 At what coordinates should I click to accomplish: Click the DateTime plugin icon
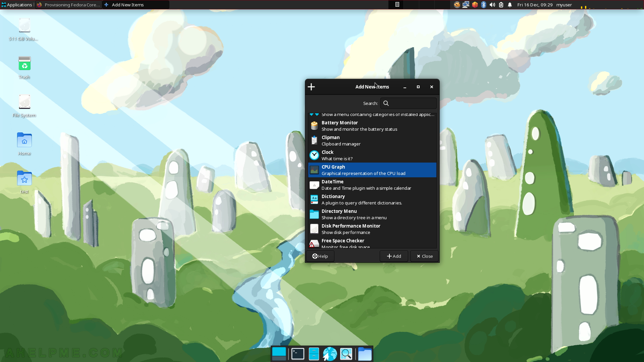click(314, 185)
